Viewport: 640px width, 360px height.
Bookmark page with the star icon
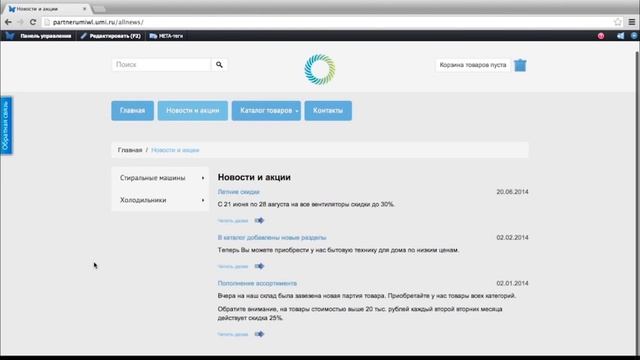click(618, 22)
